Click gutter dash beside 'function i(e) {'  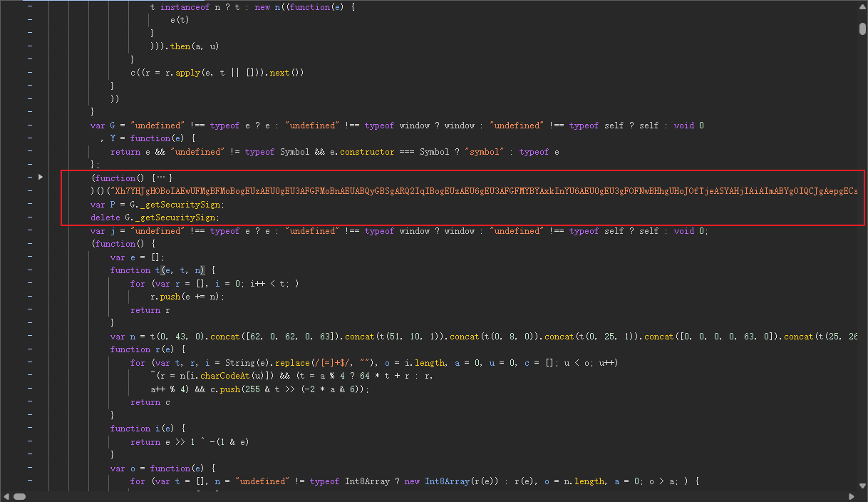click(30, 429)
